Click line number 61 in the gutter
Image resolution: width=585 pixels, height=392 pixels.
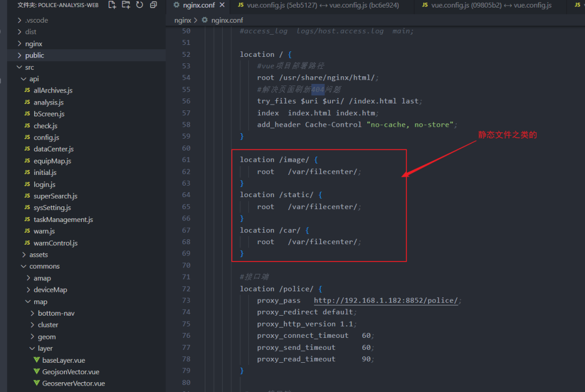186,160
